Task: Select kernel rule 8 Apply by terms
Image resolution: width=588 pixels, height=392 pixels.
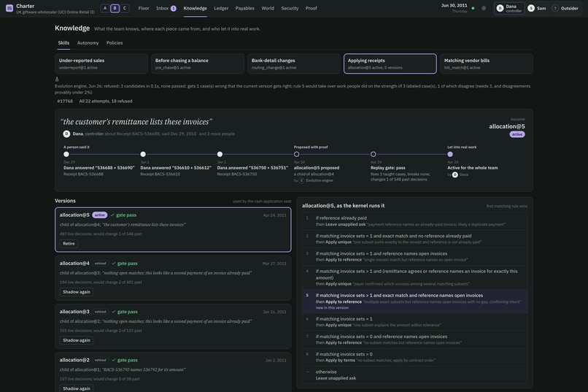Action: pos(415,357)
